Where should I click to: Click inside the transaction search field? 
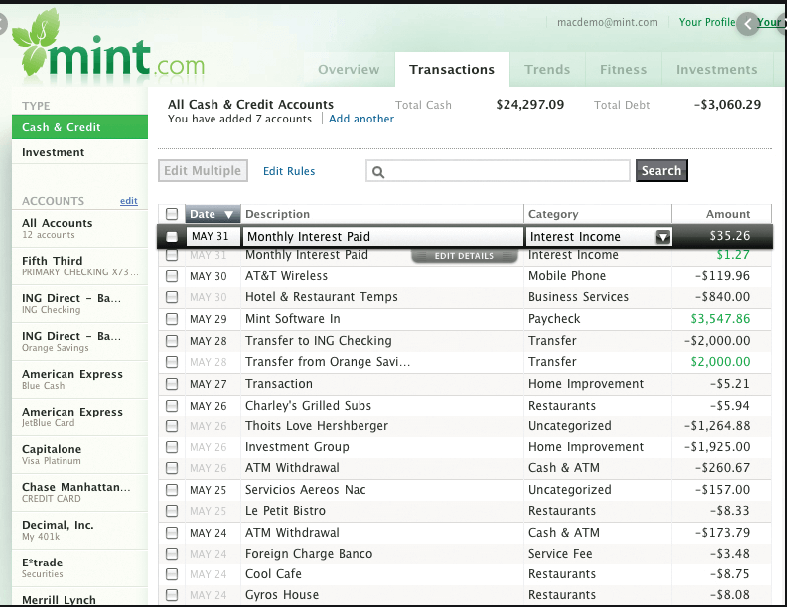(x=498, y=171)
